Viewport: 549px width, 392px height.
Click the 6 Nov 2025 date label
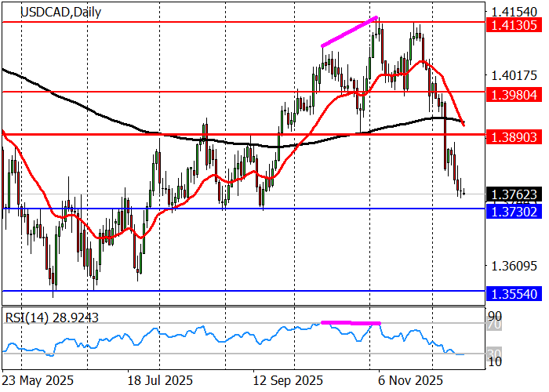410,380
